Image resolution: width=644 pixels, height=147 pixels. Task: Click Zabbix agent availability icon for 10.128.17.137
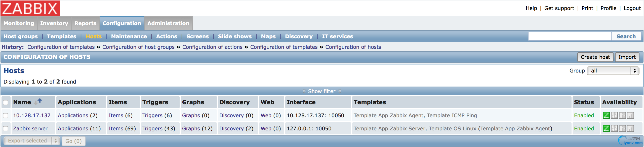coord(606,115)
